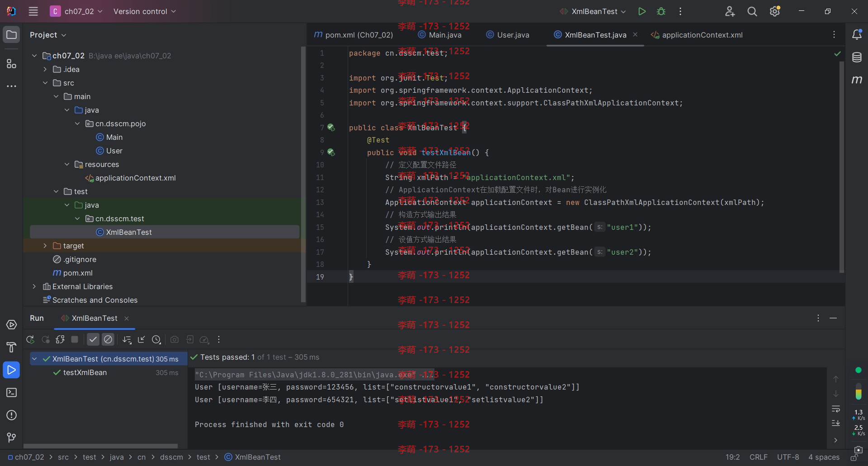The height and width of the screenshot is (466, 868).
Task: Change the CRLF line separator
Action: coord(758,457)
